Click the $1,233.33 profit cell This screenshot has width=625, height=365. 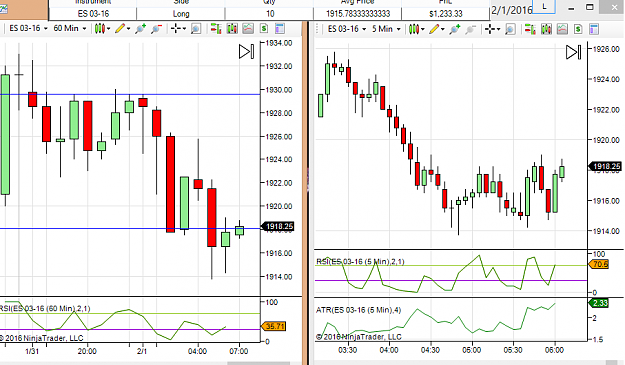pos(446,14)
